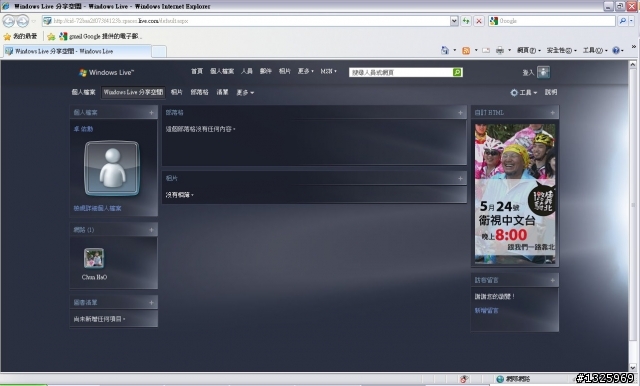The image size is (640, 386).
Task: Open 清單 in the Spaces sub-navigation
Action: point(222,93)
